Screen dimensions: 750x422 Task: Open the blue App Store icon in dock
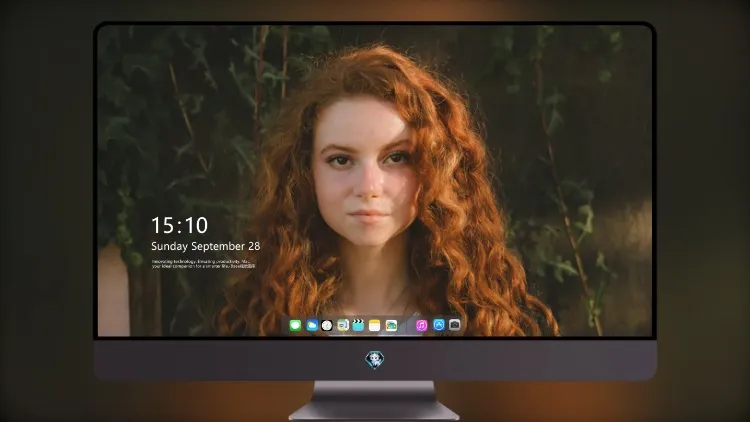click(439, 325)
